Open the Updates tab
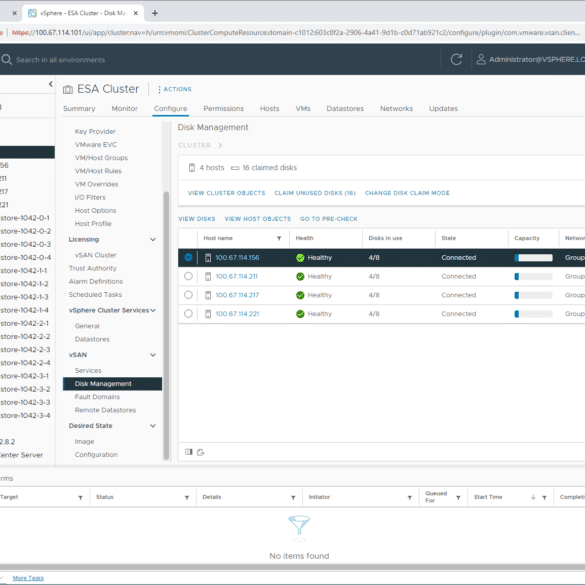 pyautogui.click(x=443, y=109)
